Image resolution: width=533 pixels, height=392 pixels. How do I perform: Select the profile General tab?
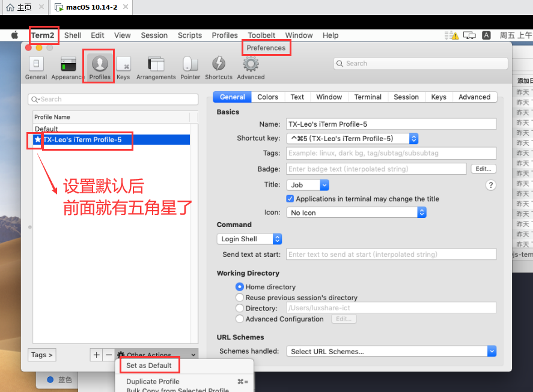[232, 97]
